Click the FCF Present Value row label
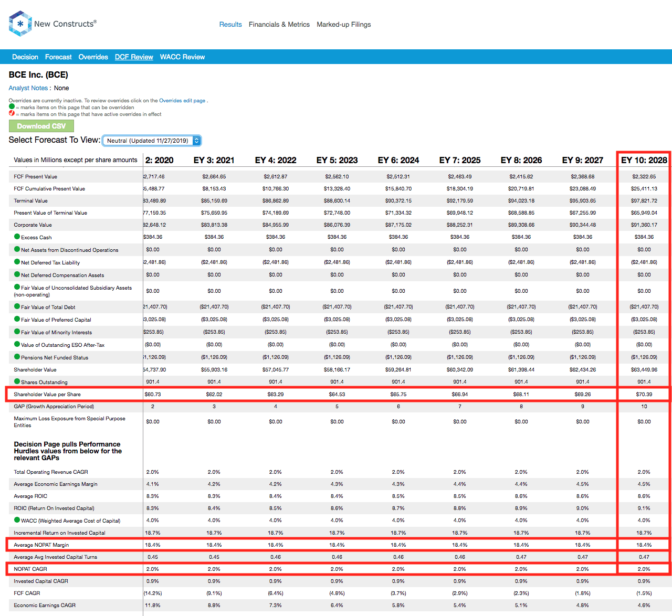Viewport: 672px width, 616px height. click(x=36, y=176)
